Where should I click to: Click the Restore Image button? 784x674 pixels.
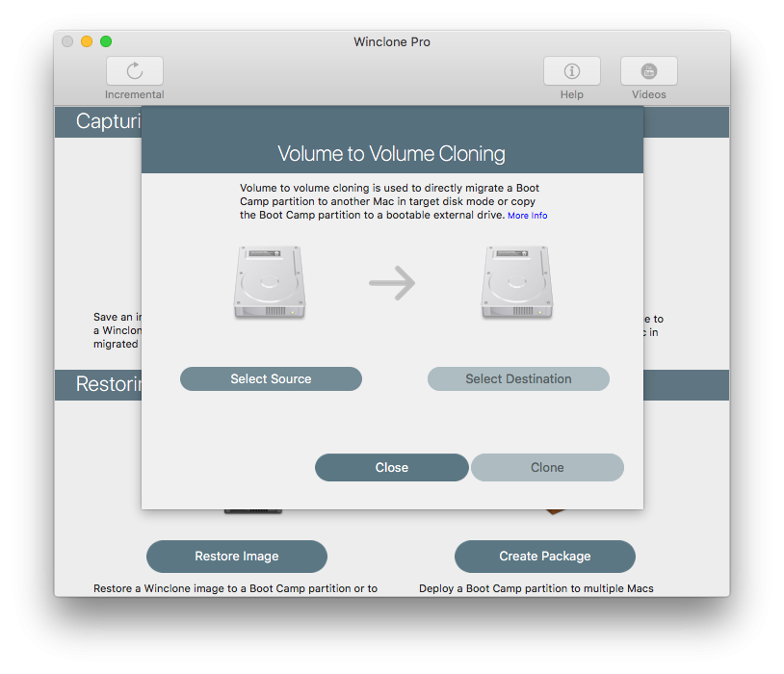237,556
